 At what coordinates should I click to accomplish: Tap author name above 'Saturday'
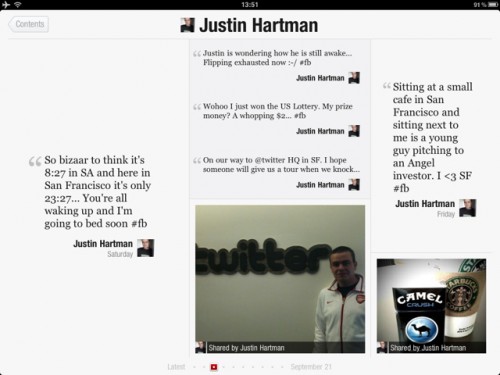pyautogui.click(x=103, y=244)
